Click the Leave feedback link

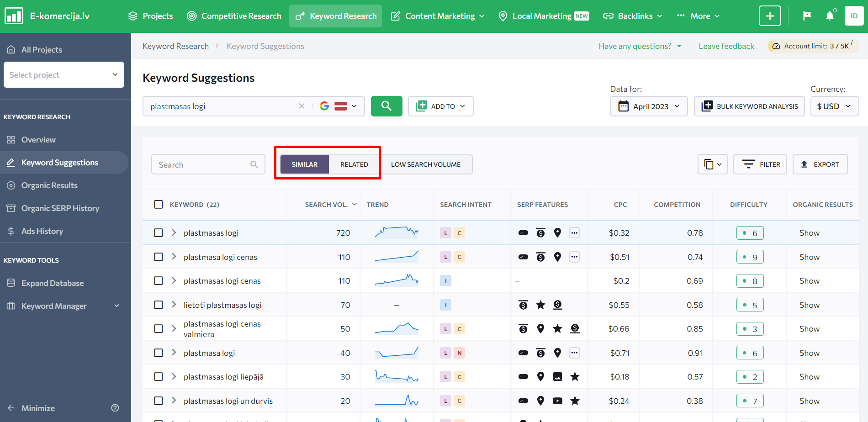[726, 46]
